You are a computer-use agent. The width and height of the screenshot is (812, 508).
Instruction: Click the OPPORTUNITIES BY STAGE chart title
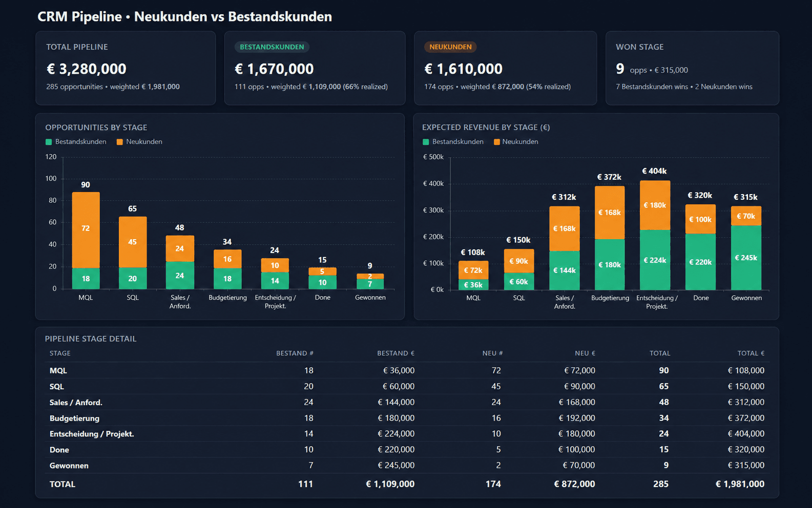click(96, 128)
